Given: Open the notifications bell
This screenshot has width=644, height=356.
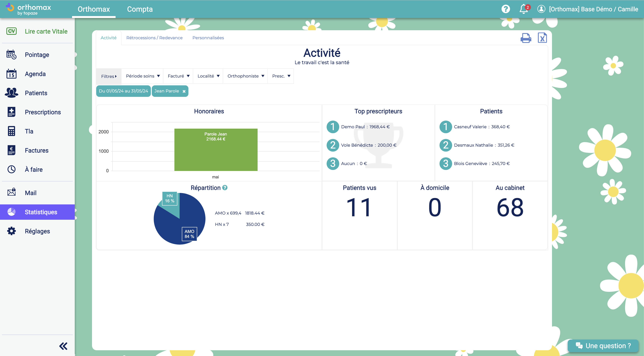Looking at the screenshot, I should [523, 9].
